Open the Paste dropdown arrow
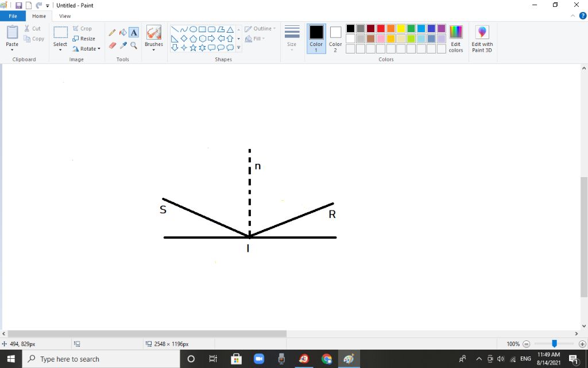Screen dimensions: 588x368 click(12, 50)
